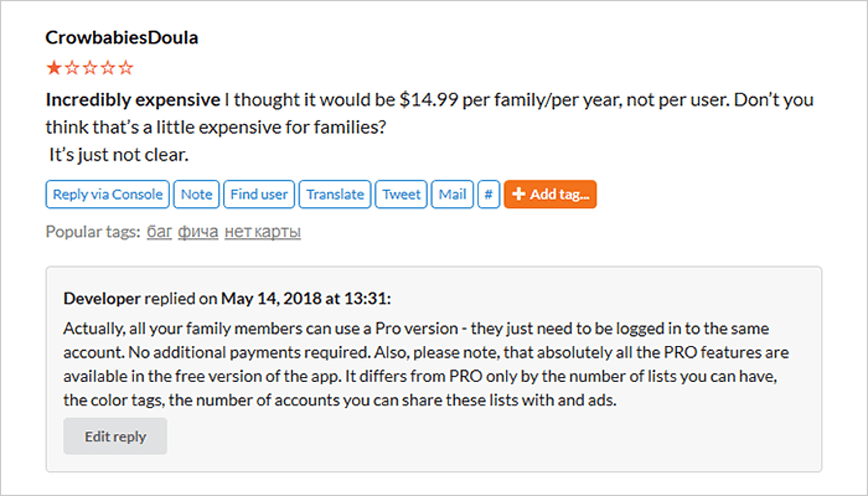The width and height of the screenshot is (868, 496).
Task: Click the second rating star
Action: 72,69
